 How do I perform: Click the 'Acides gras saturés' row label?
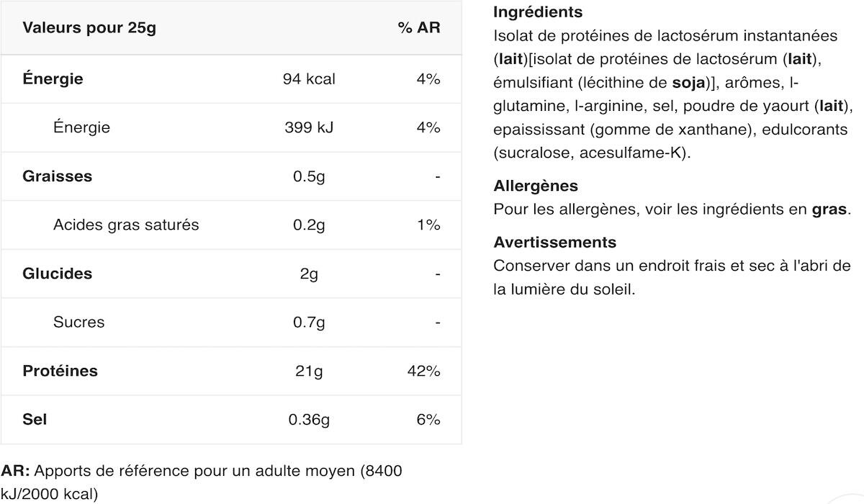point(126,225)
